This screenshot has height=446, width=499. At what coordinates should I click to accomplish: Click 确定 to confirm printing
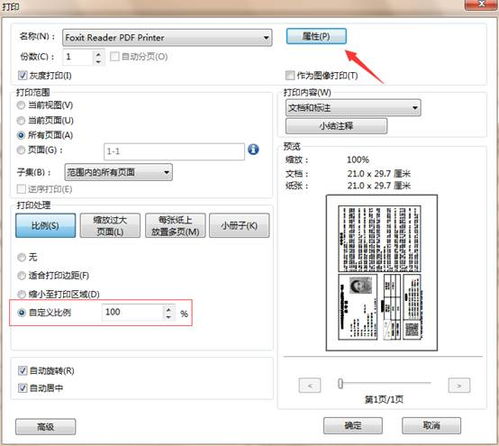click(x=353, y=426)
